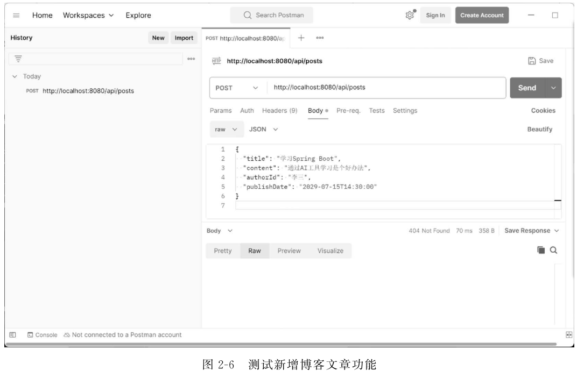Open Cookies link
This screenshot has height=392, width=577.
[543, 111]
